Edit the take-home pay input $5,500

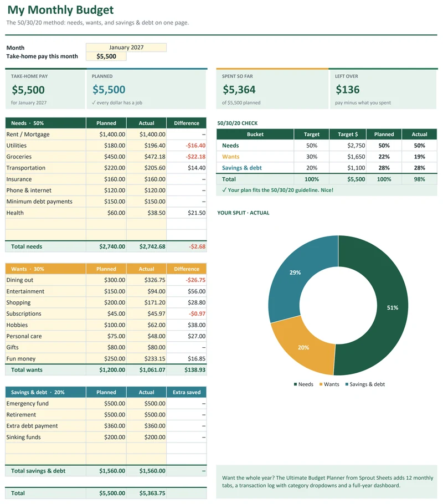click(x=106, y=56)
